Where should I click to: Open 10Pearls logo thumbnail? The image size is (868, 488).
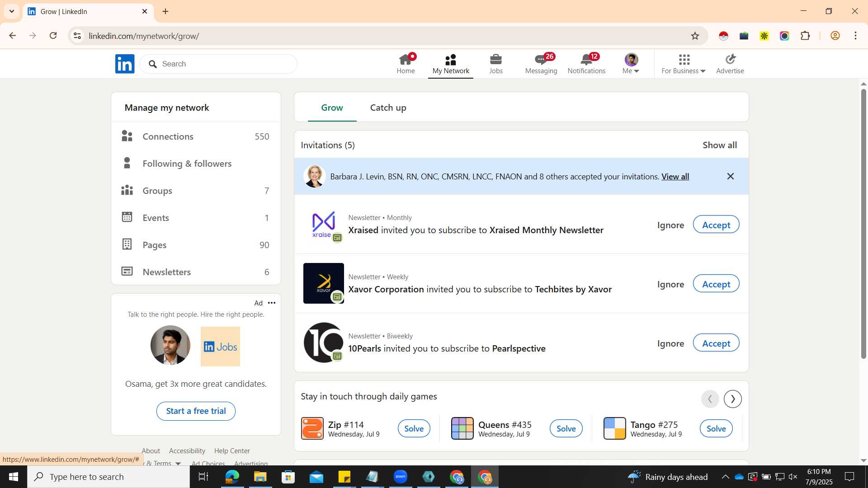click(323, 343)
